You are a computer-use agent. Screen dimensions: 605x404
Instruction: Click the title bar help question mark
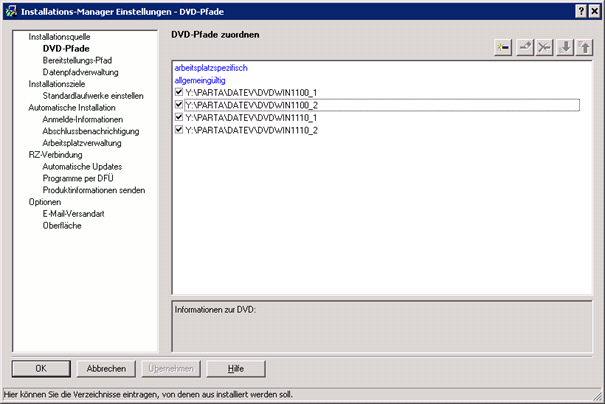[x=579, y=9]
